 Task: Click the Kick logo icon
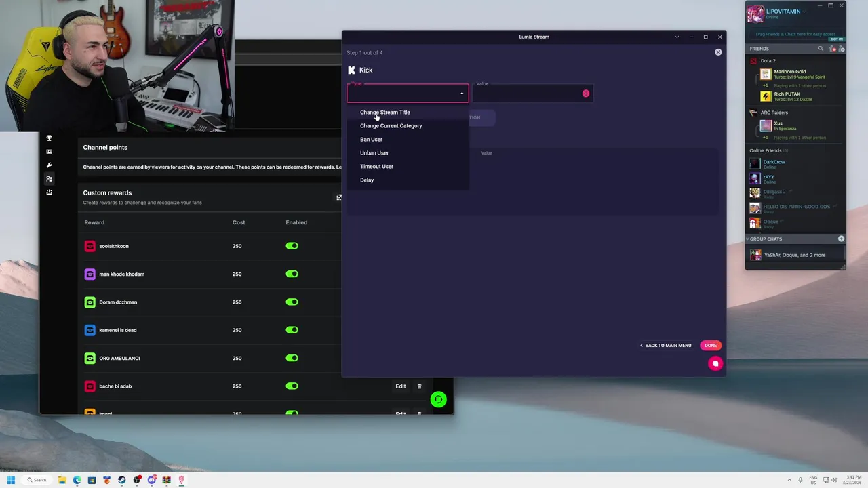pyautogui.click(x=351, y=70)
